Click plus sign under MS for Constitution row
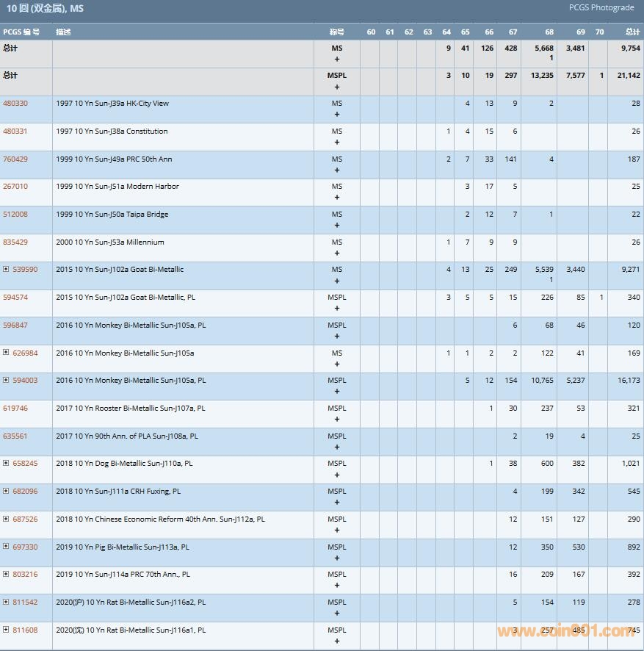 [x=337, y=143]
